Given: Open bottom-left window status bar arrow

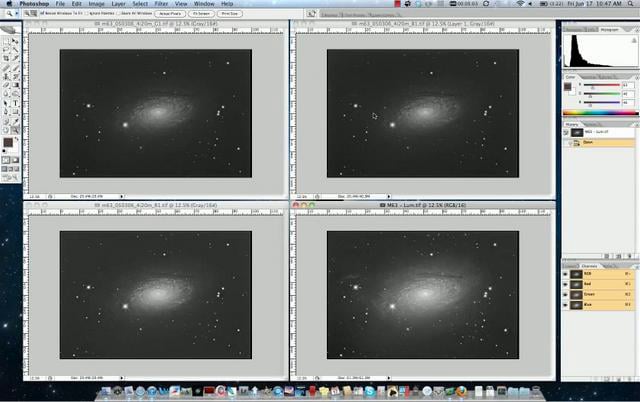Looking at the screenshot, I should pos(121,378).
